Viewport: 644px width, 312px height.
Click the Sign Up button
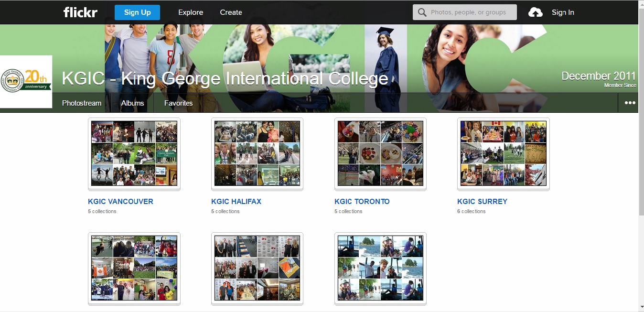(138, 12)
